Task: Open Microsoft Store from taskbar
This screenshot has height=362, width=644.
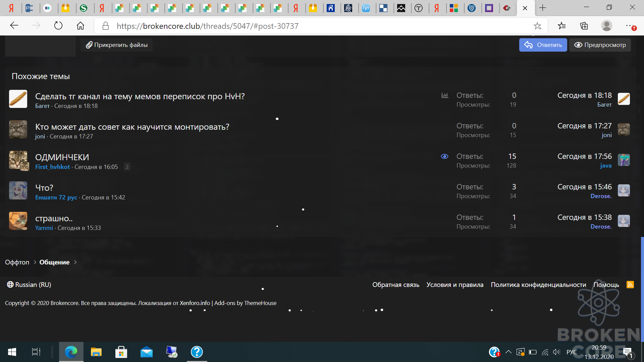Action: click(121, 352)
